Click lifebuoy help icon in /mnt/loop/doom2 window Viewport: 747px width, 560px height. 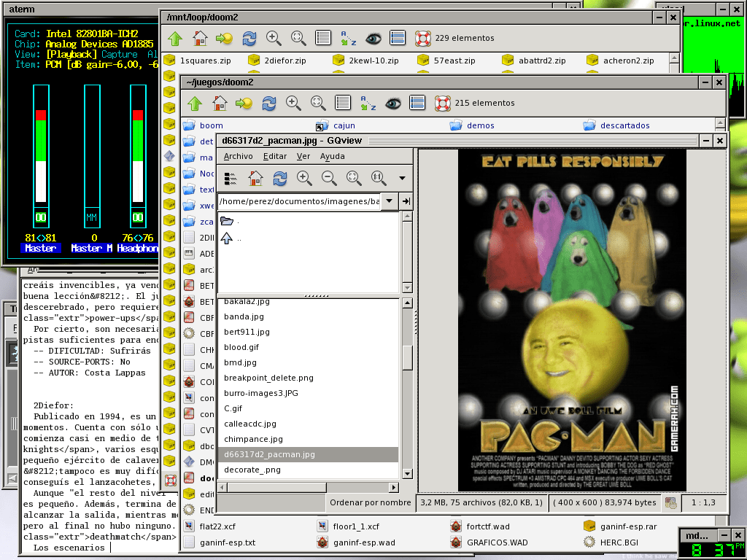tap(422, 38)
